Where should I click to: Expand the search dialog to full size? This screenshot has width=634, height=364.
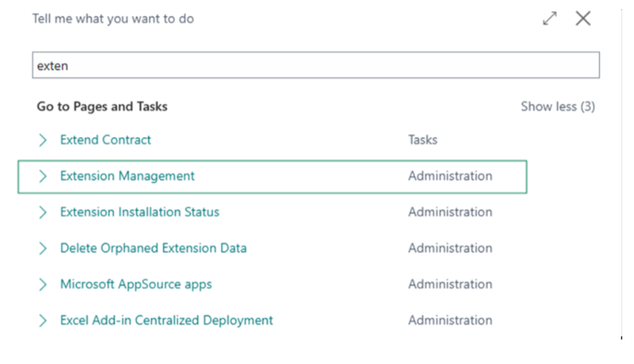pyautogui.click(x=549, y=19)
